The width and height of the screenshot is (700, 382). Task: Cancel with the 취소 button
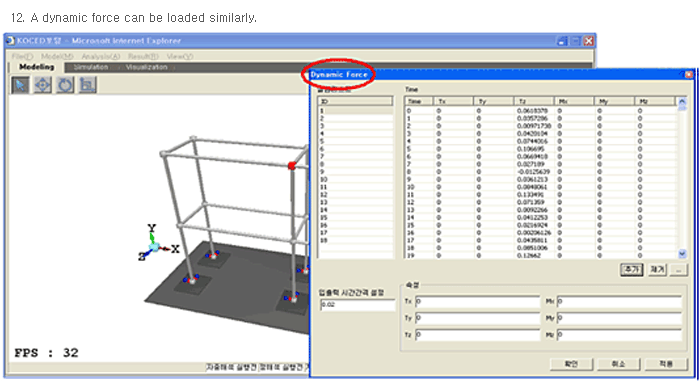tap(619, 364)
